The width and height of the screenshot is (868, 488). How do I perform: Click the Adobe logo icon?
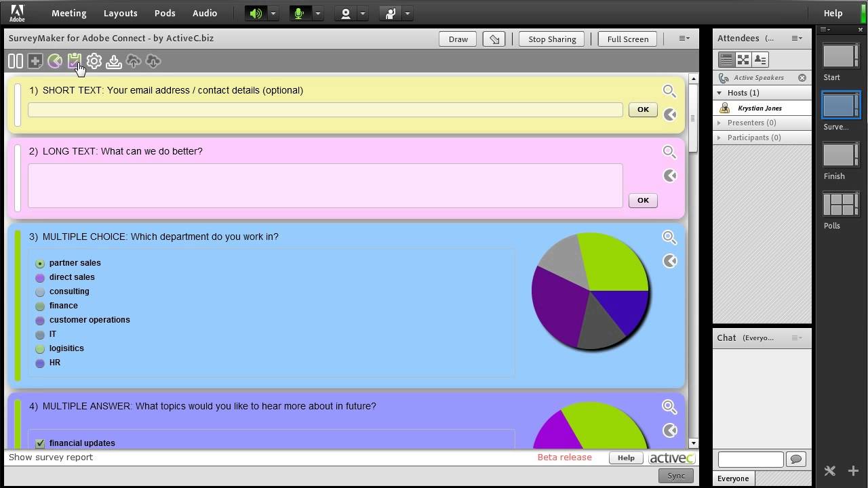point(16,13)
